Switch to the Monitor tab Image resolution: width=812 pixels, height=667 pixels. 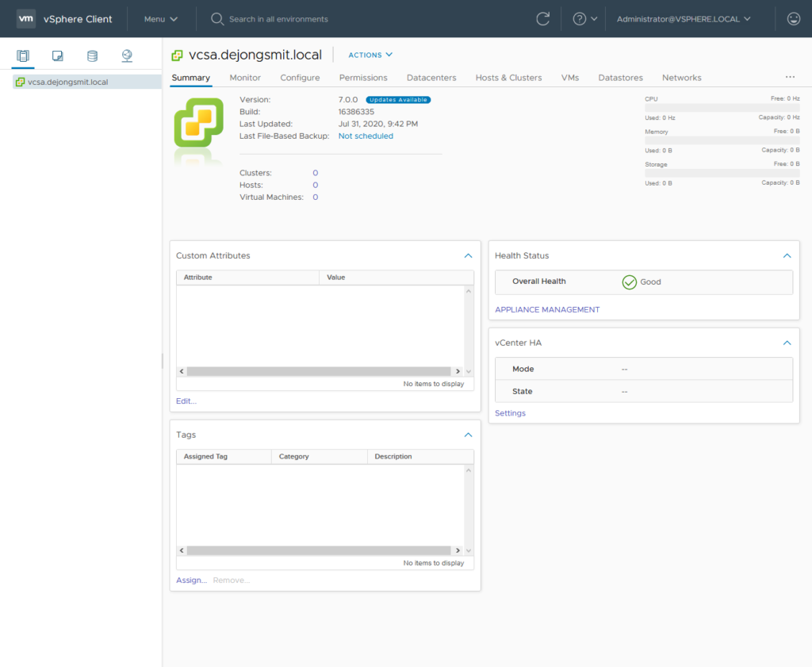(245, 78)
